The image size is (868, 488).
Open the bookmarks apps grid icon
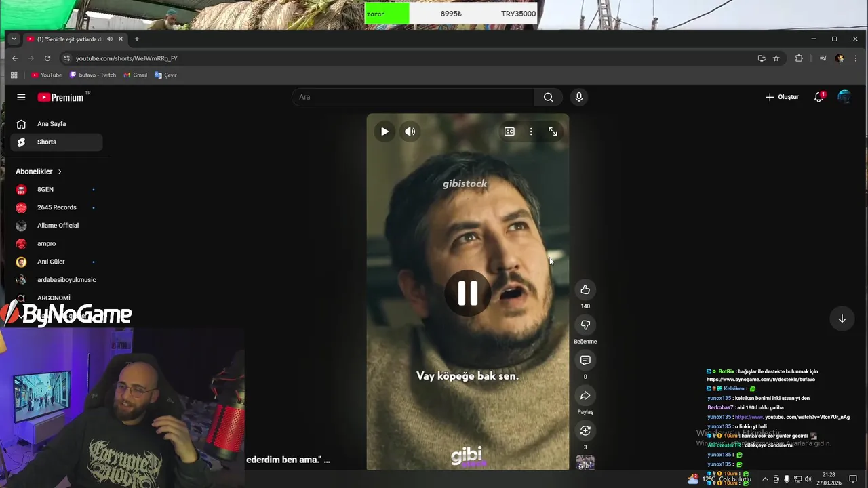[14, 75]
